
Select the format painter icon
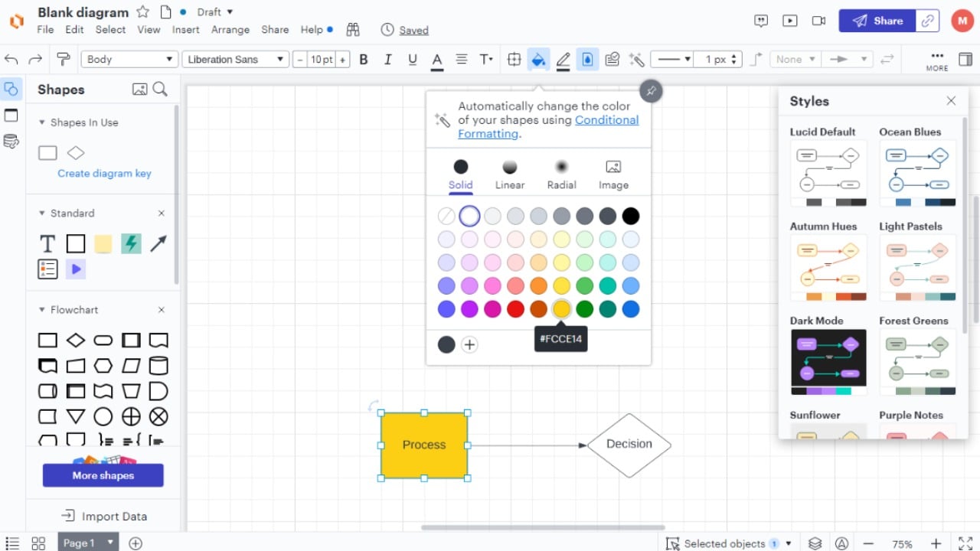[x=64, y=60]
